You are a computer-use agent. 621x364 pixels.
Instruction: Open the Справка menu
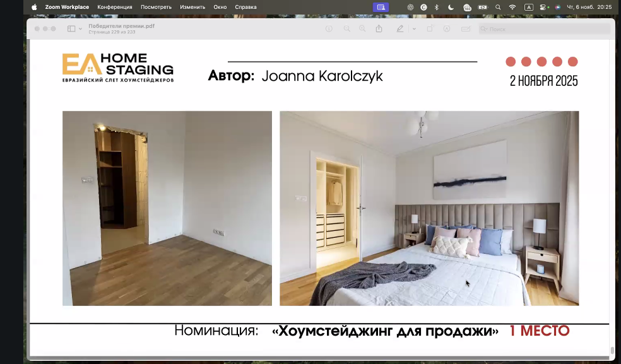[x=245, y=7]
